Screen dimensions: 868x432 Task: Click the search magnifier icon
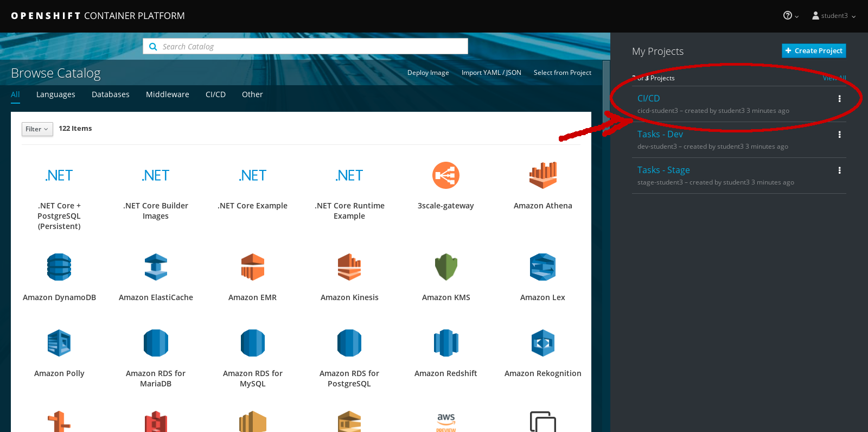click(153, 47)
